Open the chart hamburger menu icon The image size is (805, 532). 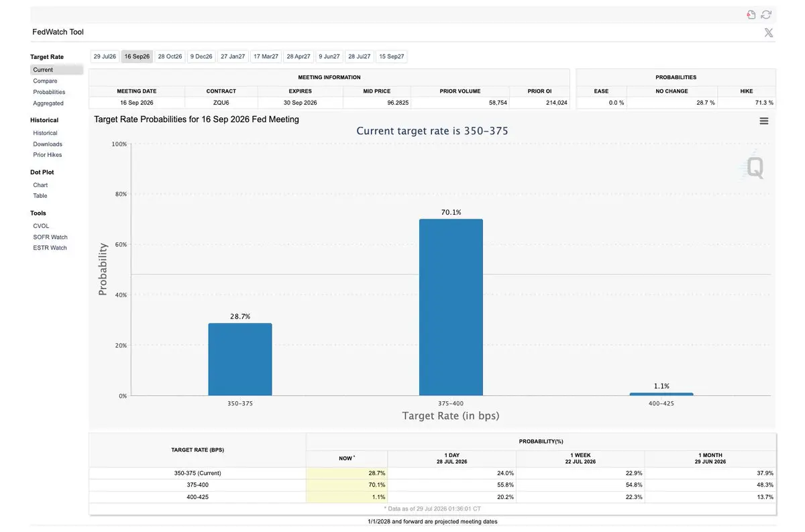pos(764,121)
